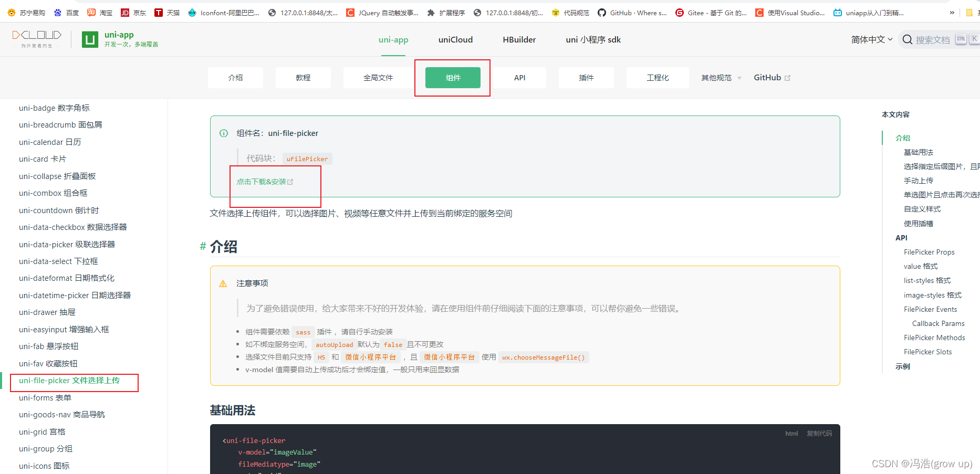Screen dimensions: 980x474
Task: Click the # anchor beside 介绍 heading
Action: [x=203, y=246]
